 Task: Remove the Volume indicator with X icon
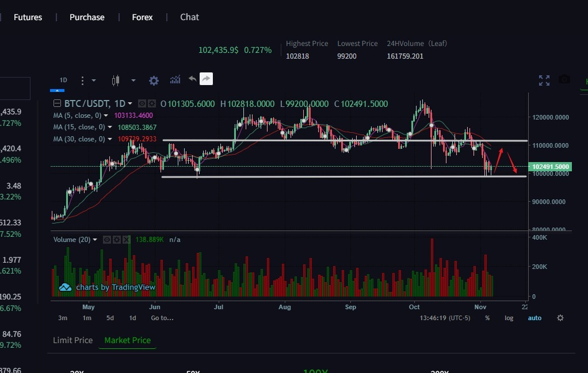coord(126,240)
